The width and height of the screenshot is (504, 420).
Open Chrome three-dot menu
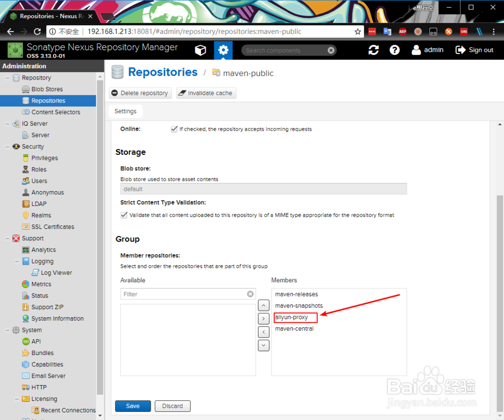(493, 32)
